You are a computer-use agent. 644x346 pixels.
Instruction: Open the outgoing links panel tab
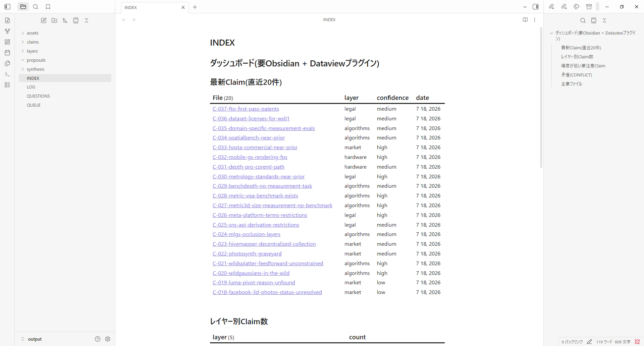[x=564, y=7]
